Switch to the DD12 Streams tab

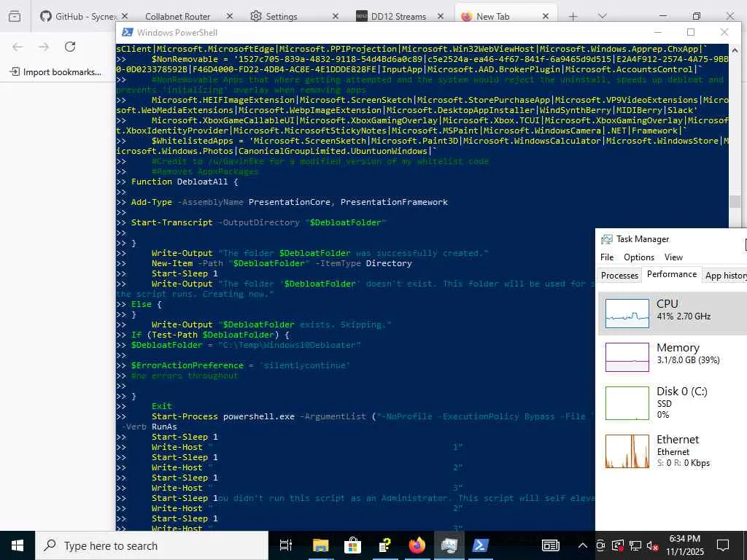398,17
